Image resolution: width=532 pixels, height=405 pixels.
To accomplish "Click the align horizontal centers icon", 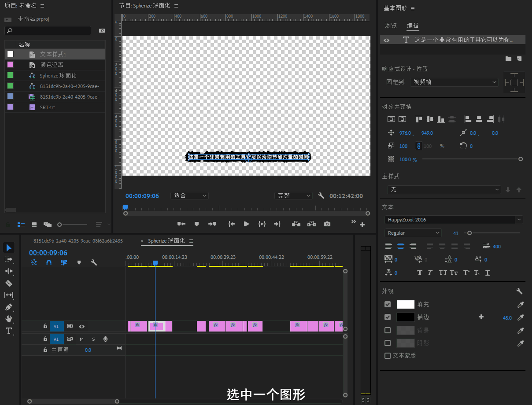I will (x=479, y=119).
